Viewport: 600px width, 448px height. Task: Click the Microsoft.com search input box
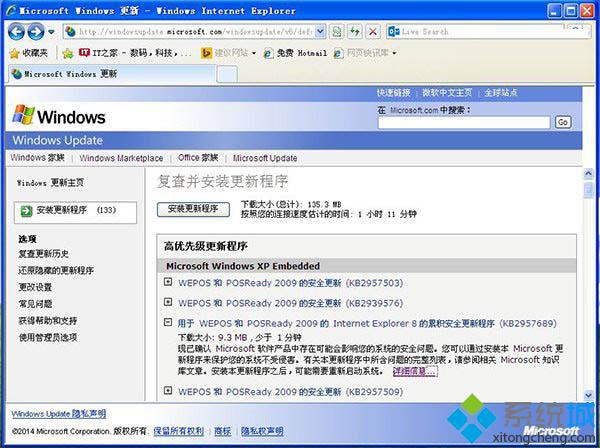(464, 122)
